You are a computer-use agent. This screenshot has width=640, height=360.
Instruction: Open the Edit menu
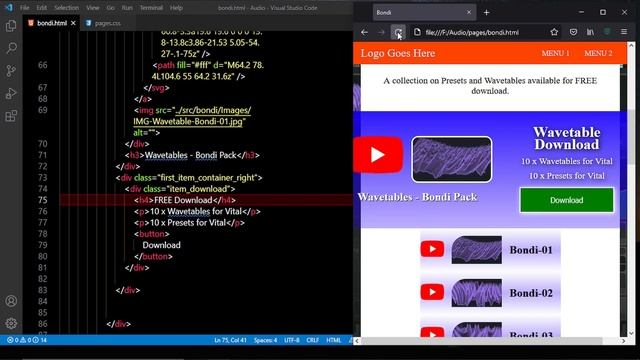(41, 8)
